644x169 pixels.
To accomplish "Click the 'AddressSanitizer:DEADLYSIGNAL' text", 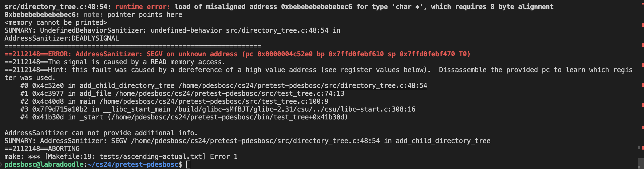I will [62, 38].
